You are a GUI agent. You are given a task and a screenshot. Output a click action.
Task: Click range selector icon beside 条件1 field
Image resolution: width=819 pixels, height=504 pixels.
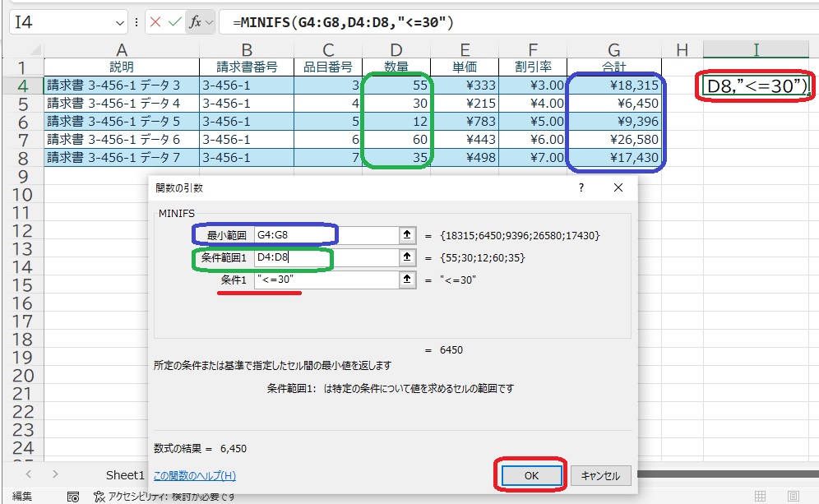(406, 280)
